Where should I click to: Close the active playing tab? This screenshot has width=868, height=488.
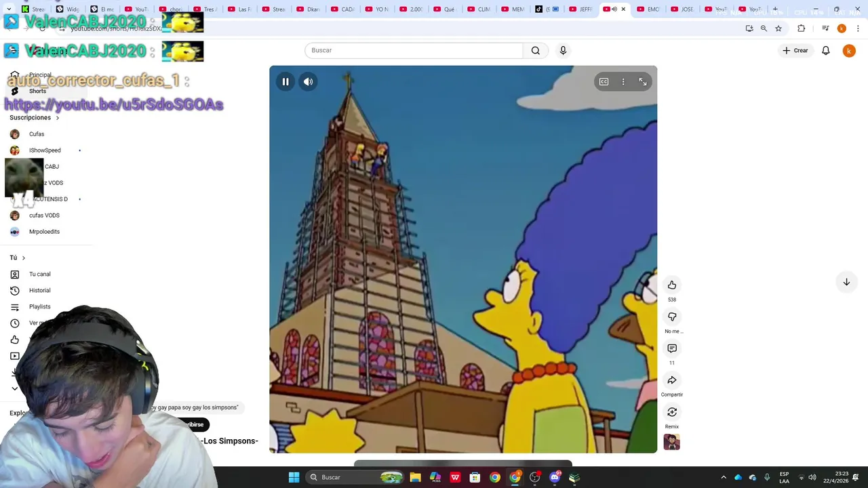tap(623, 9)
